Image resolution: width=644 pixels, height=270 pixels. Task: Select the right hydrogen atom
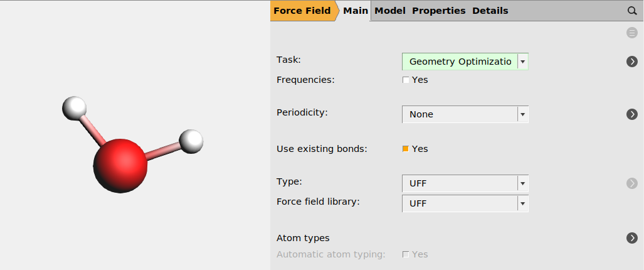click(x=191, y=141)
